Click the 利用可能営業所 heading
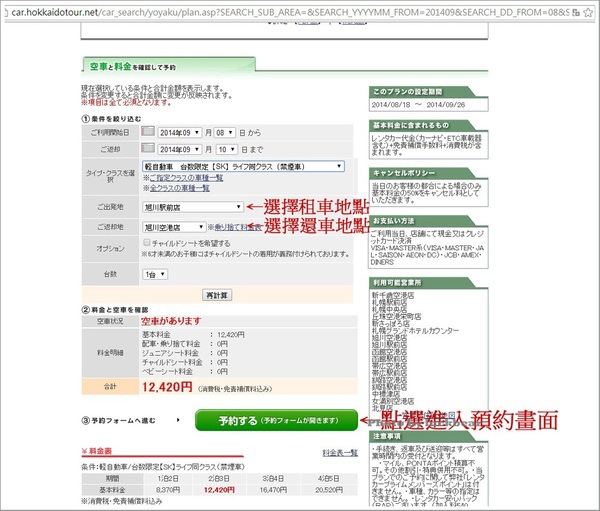 pyautogui.click(x=397, y=282)
